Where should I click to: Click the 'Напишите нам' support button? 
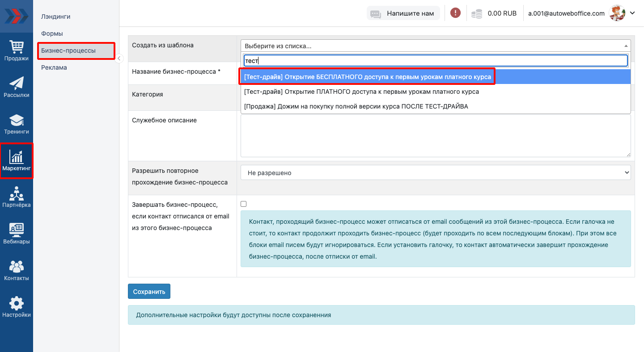pos(403,13)
